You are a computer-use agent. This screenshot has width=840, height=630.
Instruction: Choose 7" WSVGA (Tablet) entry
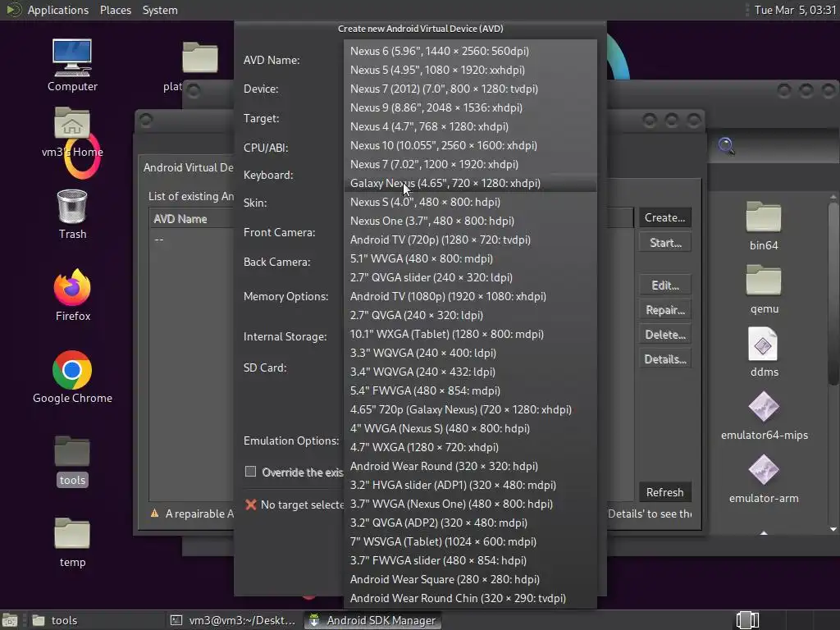click(x=470, y=541)
